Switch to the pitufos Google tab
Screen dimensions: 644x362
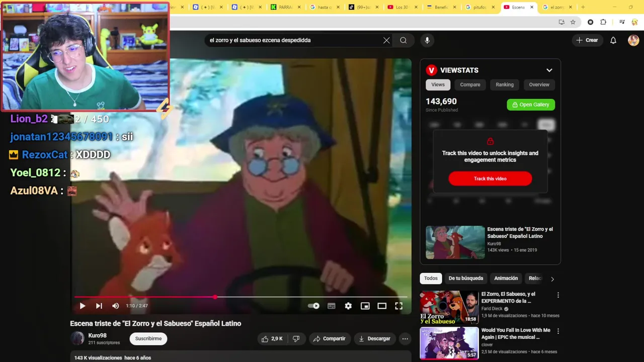tap(481, 7)
